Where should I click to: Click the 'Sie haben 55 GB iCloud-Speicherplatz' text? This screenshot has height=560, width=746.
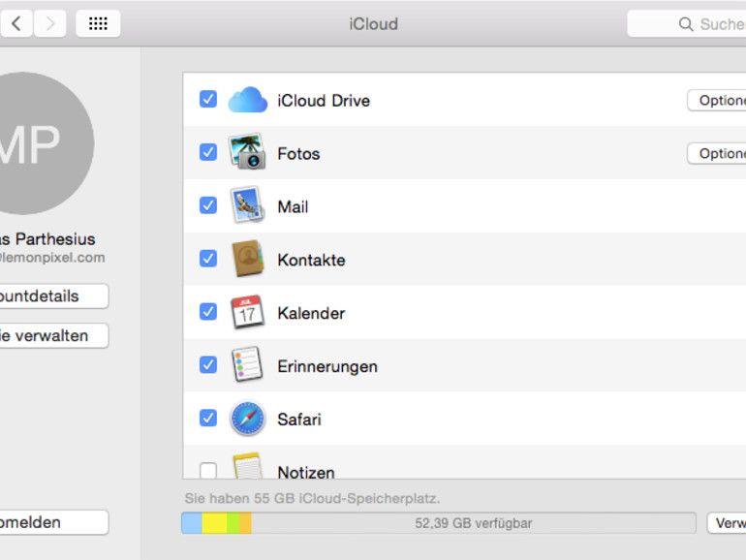tap(312, 499)
